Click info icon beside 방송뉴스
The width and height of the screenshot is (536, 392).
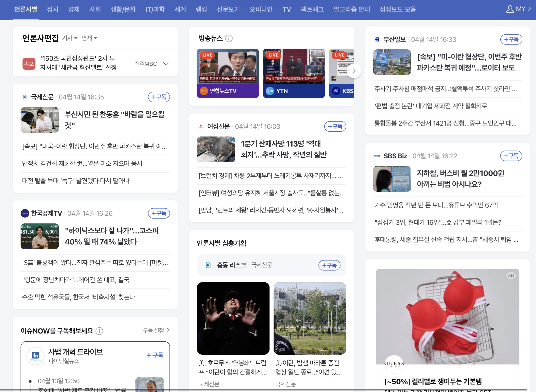tap(229, 38)
